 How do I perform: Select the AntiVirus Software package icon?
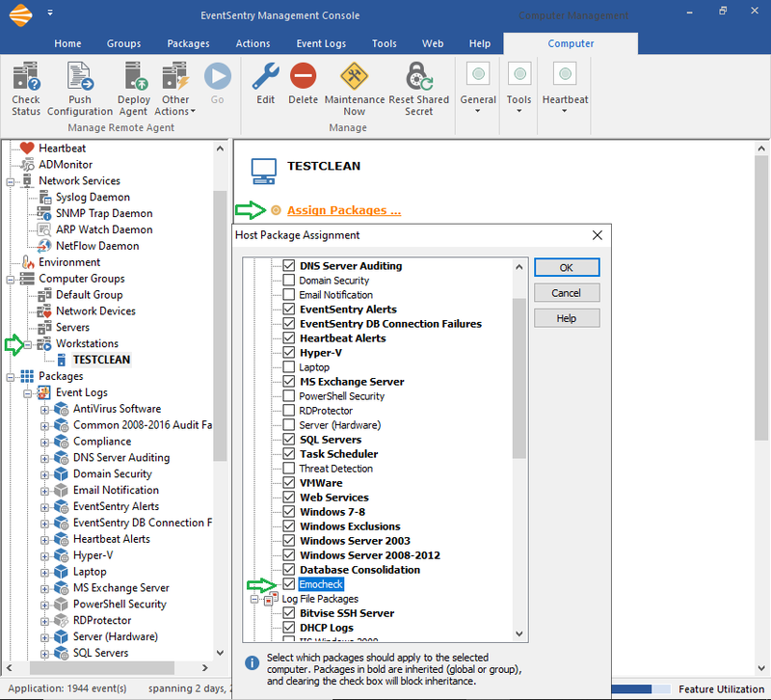(x=61, y=409)
